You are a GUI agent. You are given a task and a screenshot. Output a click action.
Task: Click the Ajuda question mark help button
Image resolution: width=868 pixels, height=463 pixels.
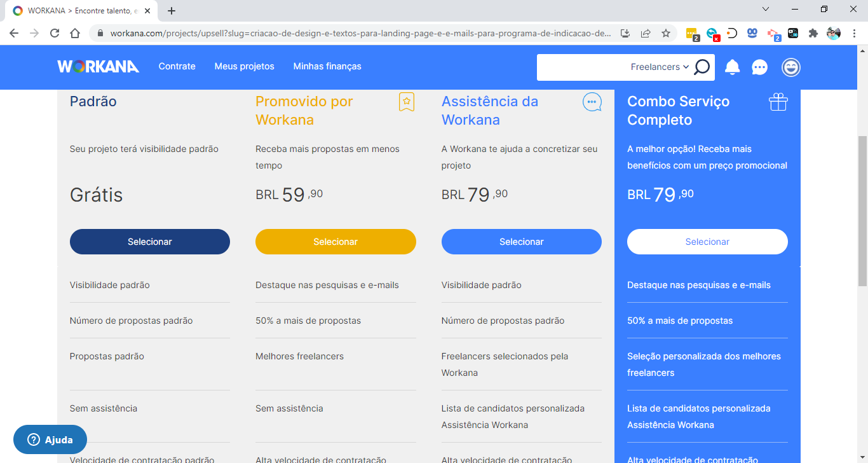tap(50, 439)
